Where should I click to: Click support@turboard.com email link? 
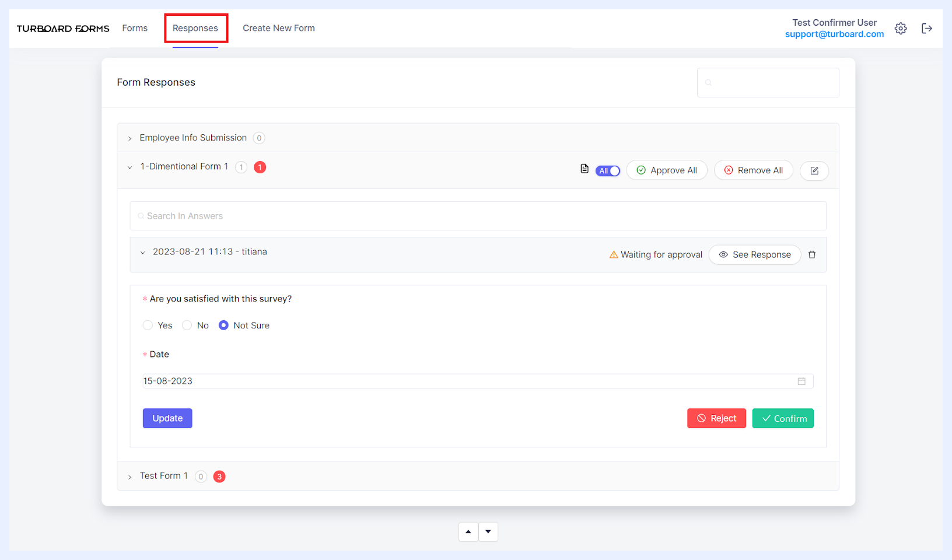(834, 34)
